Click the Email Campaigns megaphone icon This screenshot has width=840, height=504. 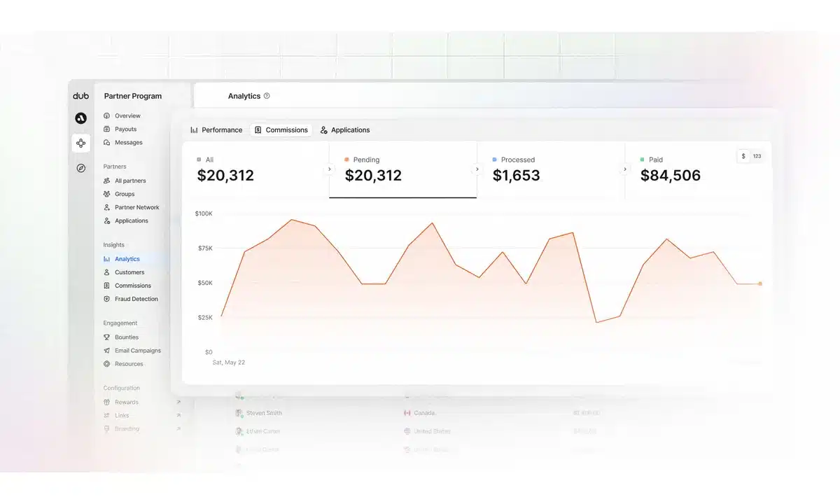[x=106, y=350]
